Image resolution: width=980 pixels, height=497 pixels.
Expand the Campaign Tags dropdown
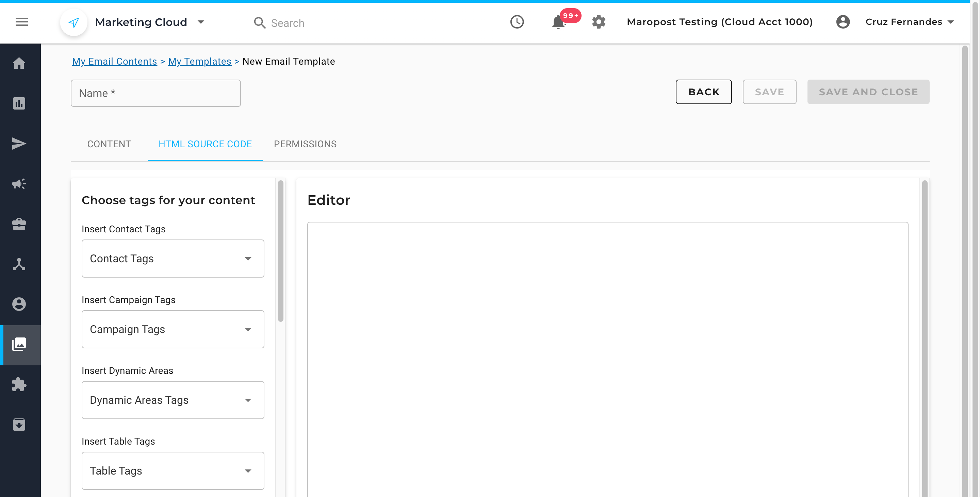click(173, 329)
